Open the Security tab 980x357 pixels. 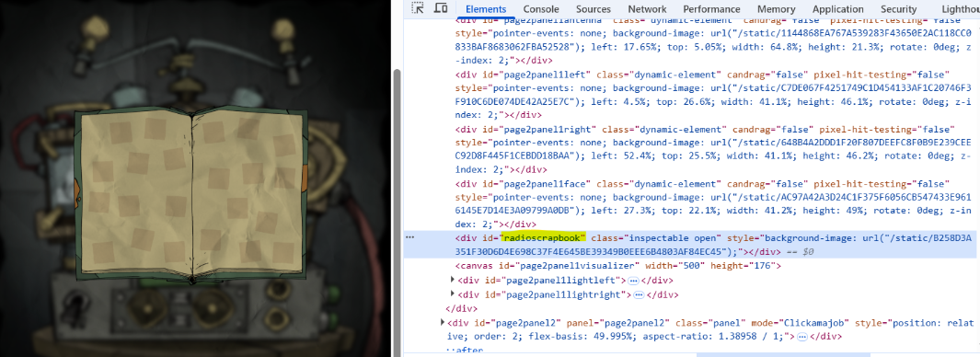[898, 9]
